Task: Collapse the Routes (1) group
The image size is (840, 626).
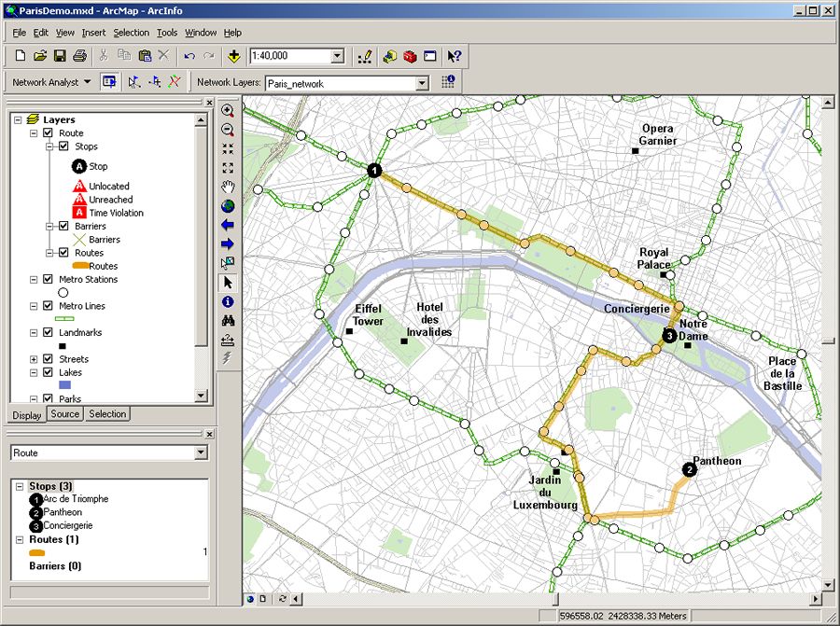Action: [20, 539]
